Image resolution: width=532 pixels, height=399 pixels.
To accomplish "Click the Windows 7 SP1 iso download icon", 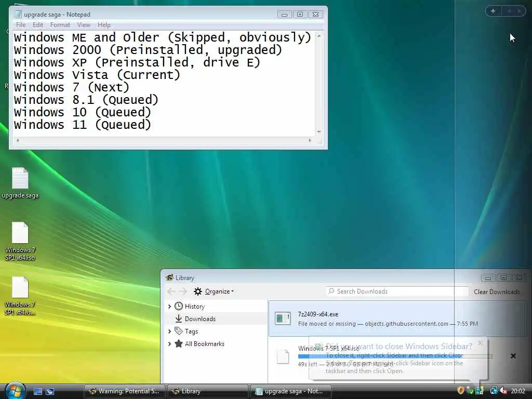I will tap(283, 356).
